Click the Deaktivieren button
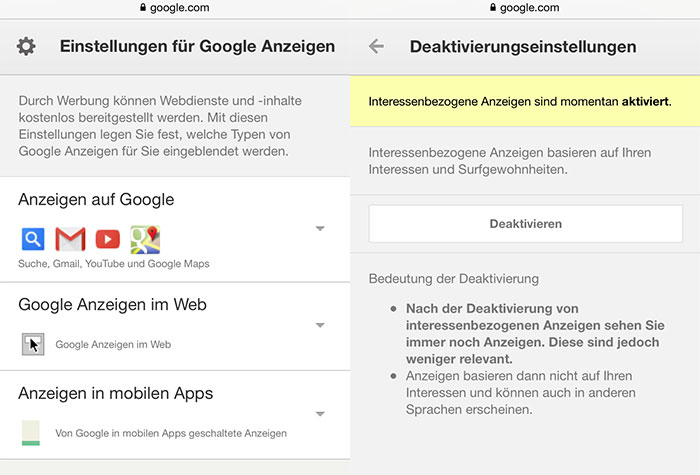The width and height of the screenshot is (700, 475). (525, 224)
